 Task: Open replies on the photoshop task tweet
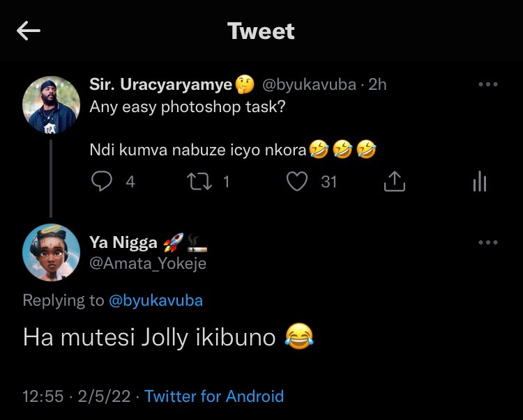103,182
